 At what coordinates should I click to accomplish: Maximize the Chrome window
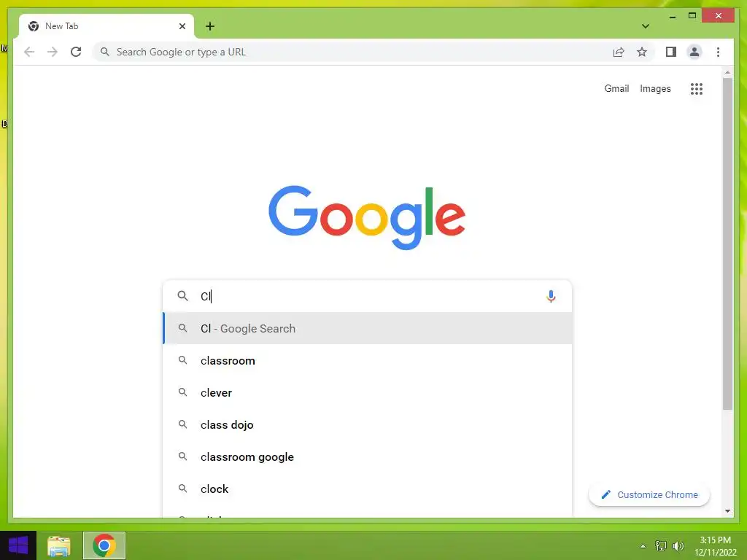tap(692, 16)
